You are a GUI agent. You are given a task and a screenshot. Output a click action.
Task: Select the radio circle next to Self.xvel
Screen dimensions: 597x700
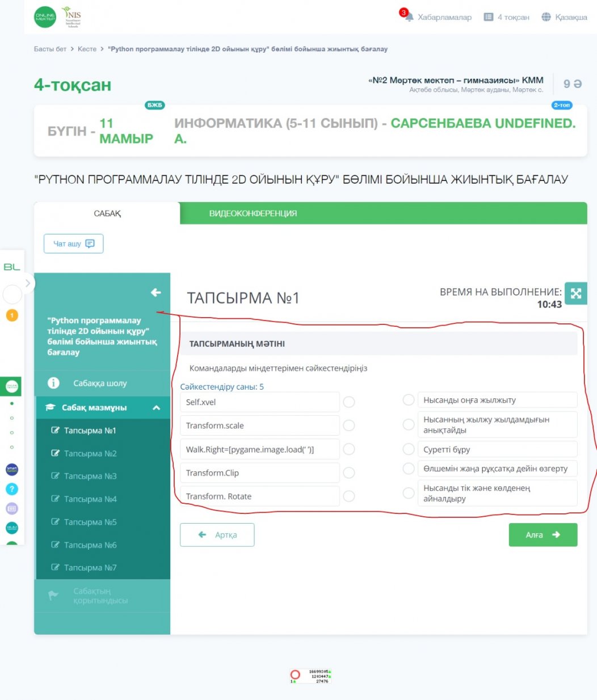tap(349, 402)
